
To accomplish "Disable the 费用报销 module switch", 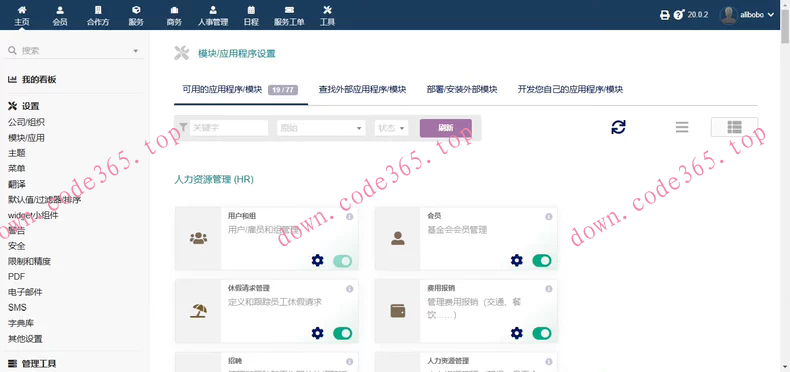I will click(x=542, y=333).
